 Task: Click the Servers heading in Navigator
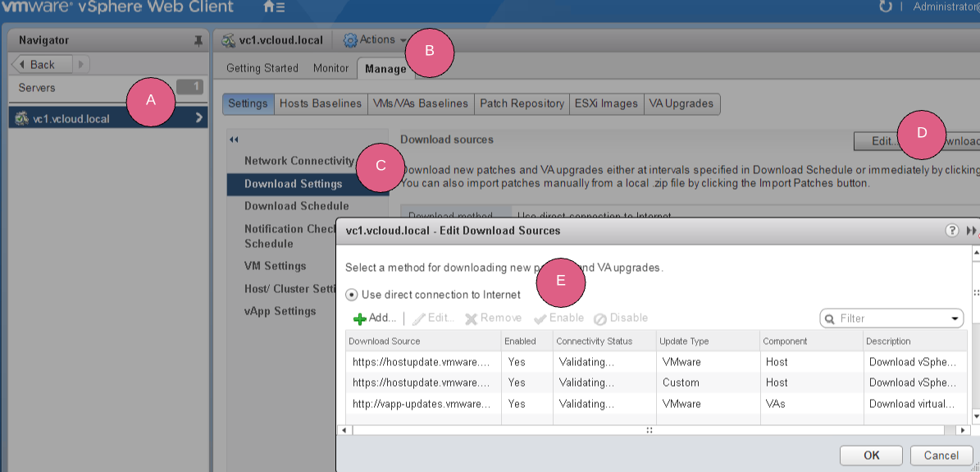[x=37, y=88]
